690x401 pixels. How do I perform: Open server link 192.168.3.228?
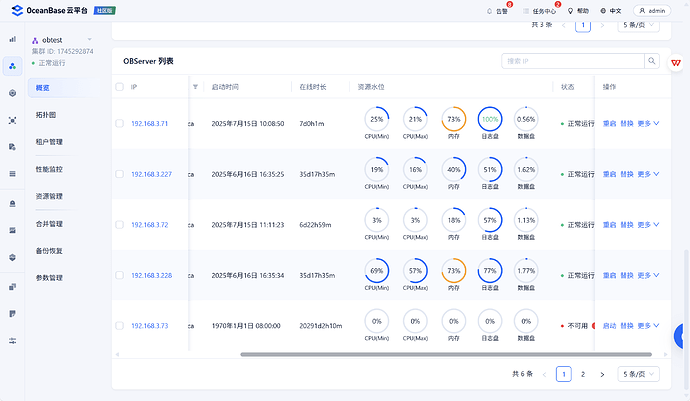click(151, 276)
